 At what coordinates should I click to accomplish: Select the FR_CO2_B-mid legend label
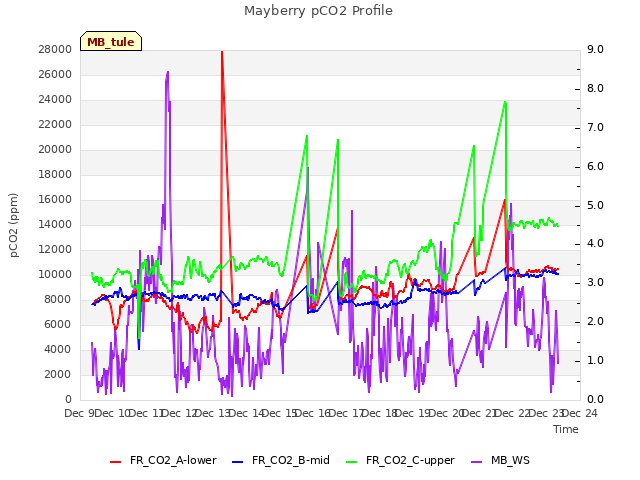tap(291, 460)
